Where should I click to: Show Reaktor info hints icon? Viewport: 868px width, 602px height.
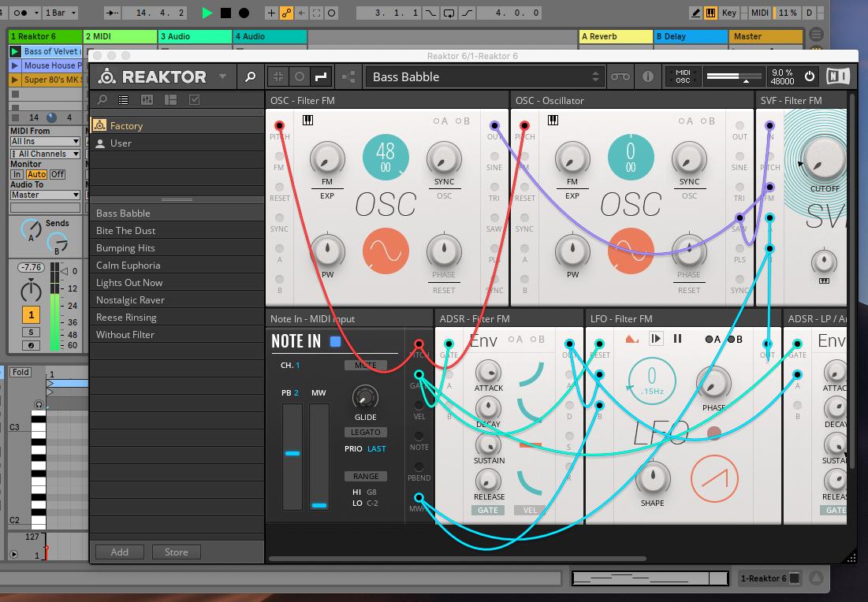(x=648, y=77)
